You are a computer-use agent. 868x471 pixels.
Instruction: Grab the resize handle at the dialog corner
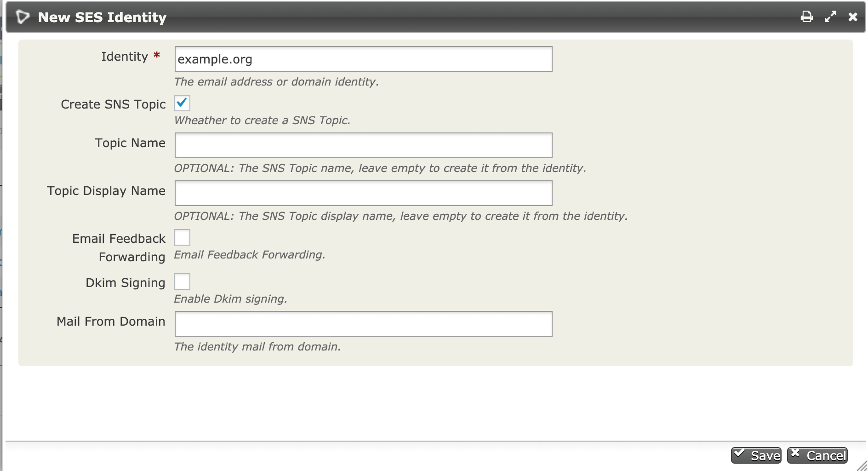pos(862,466)
